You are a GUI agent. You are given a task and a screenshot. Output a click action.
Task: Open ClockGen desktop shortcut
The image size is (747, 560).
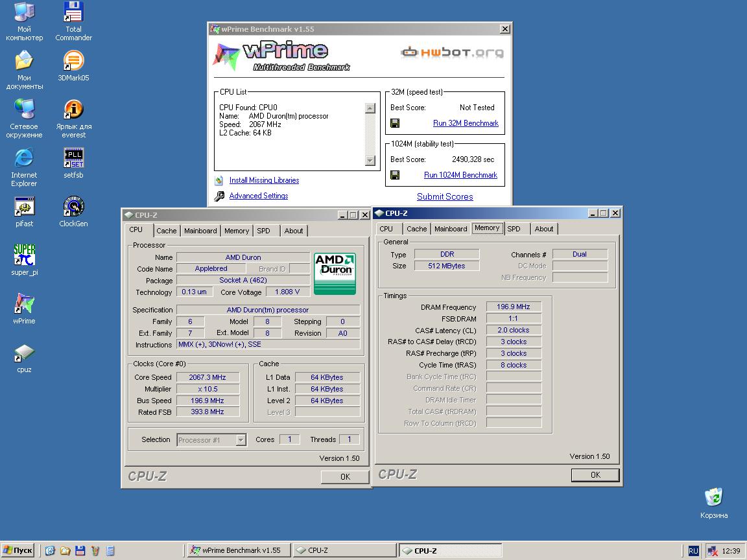tap(73, 212)
